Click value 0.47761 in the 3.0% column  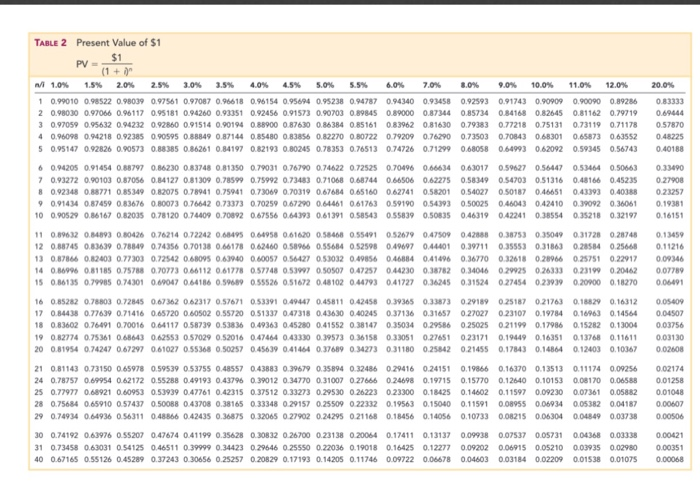[197, 393]
